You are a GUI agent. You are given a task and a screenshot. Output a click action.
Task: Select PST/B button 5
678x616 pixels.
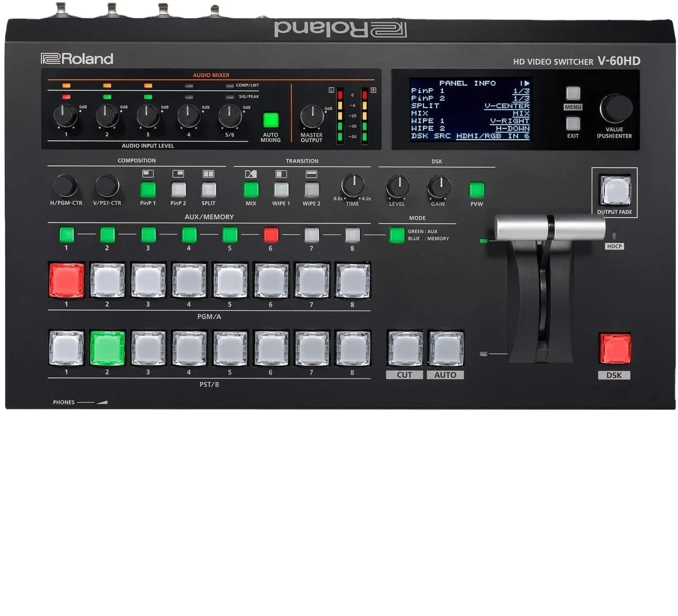[230, 348]
